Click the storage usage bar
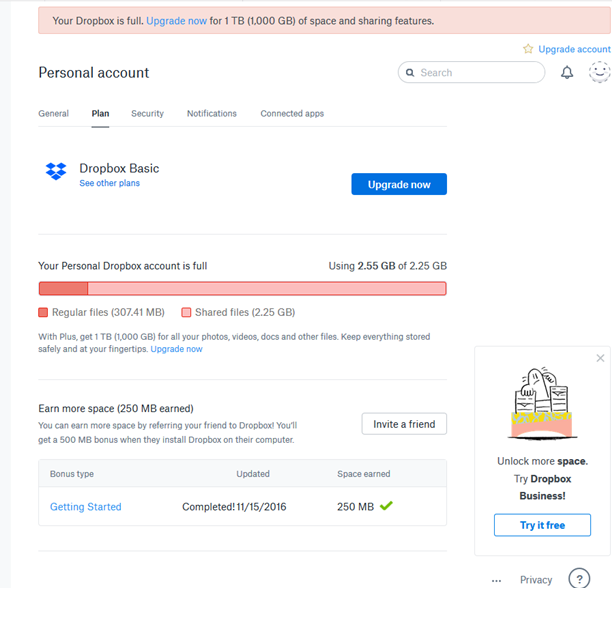This screenshot has height=618, width=612. (242, 289)
